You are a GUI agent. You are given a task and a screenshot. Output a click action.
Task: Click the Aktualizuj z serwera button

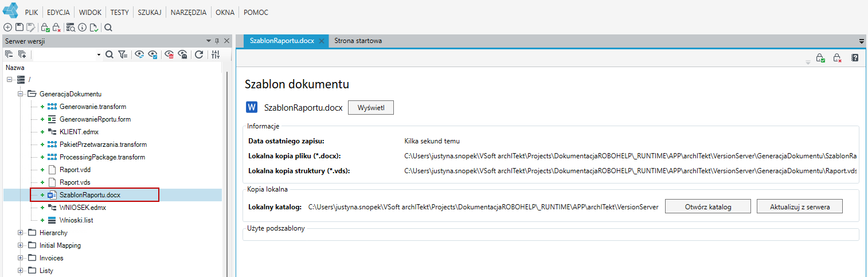point(800,206)
